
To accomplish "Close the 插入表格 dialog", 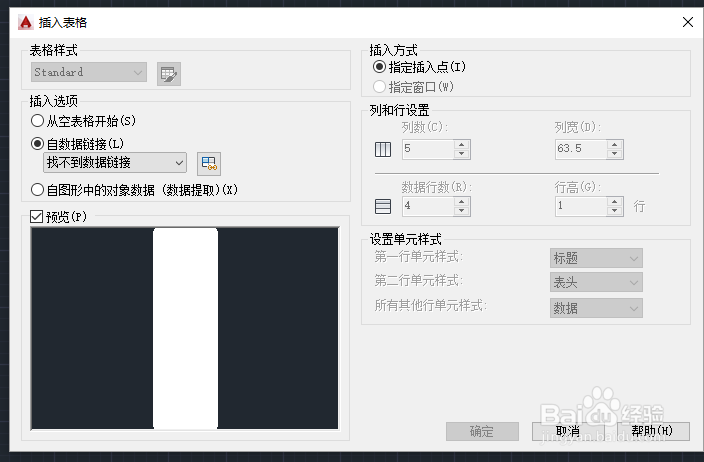I will (x=687, y=22).
